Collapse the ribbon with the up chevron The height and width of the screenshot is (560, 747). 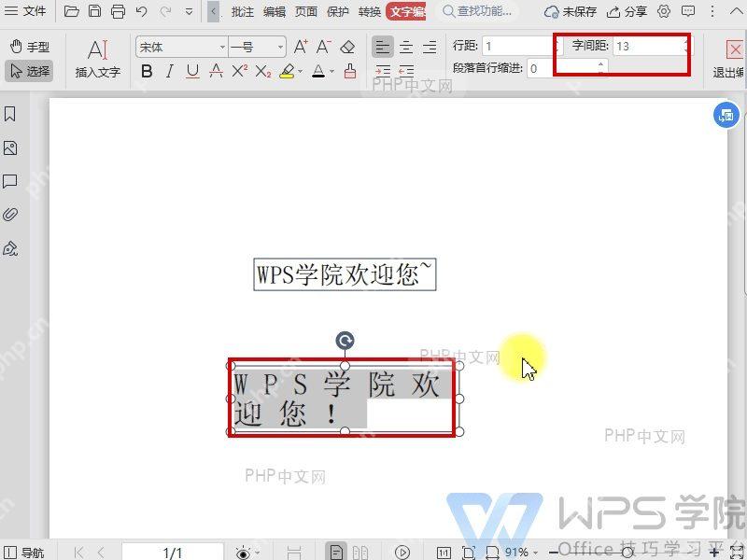tap(736, 11)
